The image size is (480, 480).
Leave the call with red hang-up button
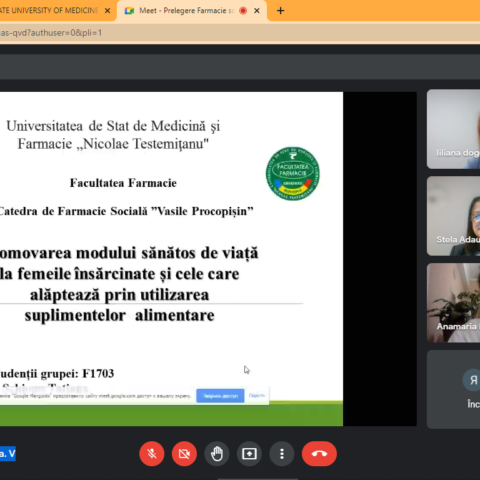point(319,454)
